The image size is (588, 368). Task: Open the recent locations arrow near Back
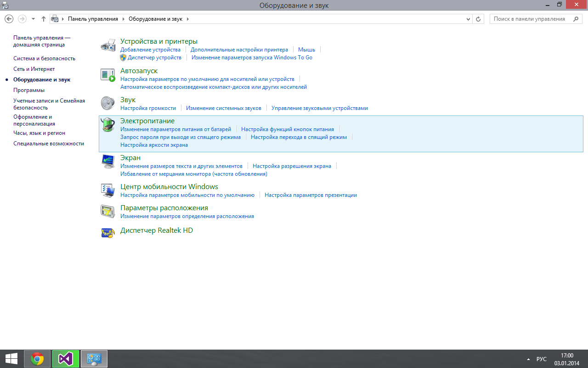[33, 19]
